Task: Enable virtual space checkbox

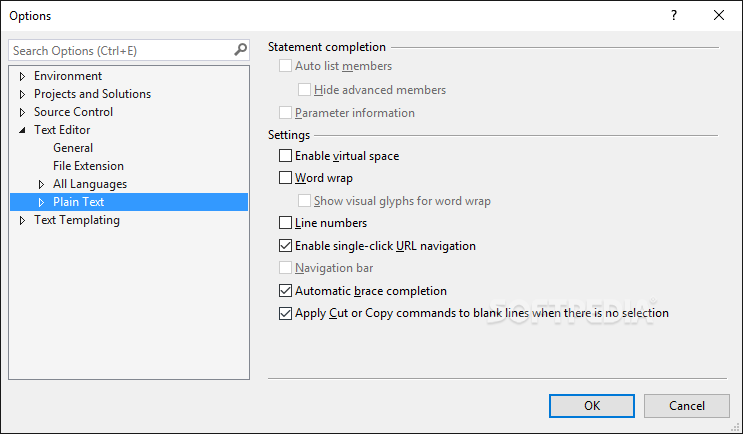Action: [285, 155]
